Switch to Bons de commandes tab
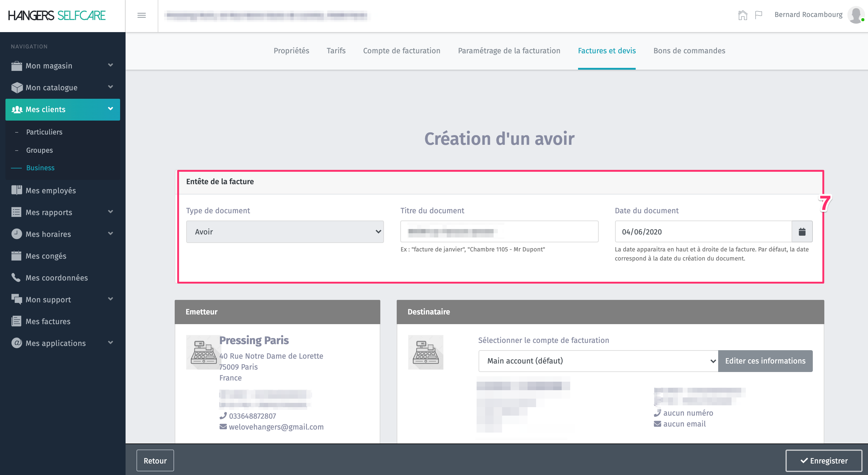This screenshot has width=868, height=475. pyautogui.click(x=689, y=51)
